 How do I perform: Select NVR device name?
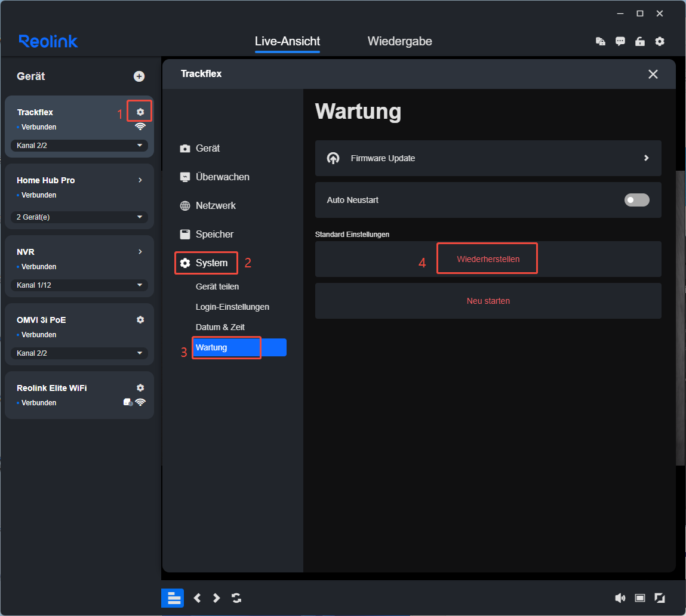click(x=26, y=252)
